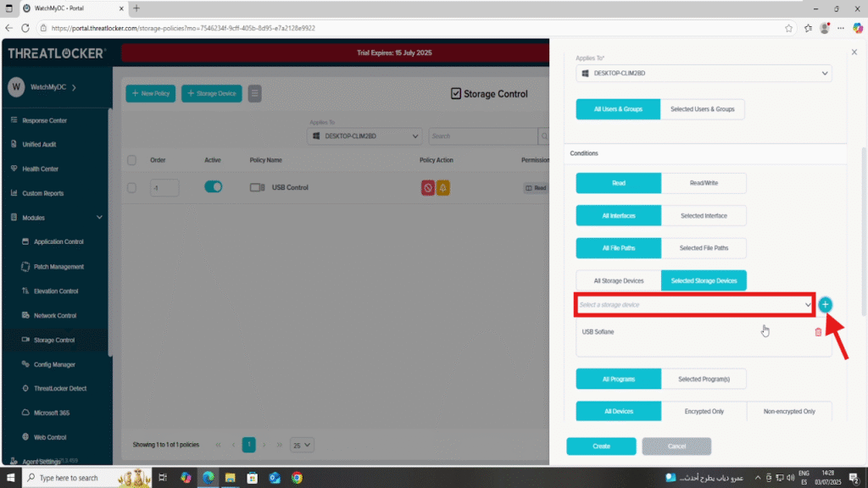Select All Users & Groups option

[x=618, y=109]
